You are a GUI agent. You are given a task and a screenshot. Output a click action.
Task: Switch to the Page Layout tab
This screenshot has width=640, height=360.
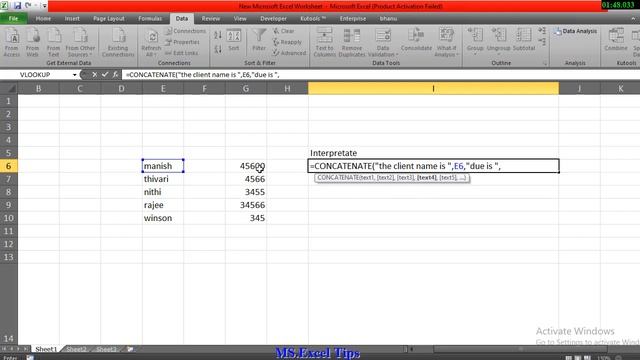pyautogui.click(x=109, y=18)
